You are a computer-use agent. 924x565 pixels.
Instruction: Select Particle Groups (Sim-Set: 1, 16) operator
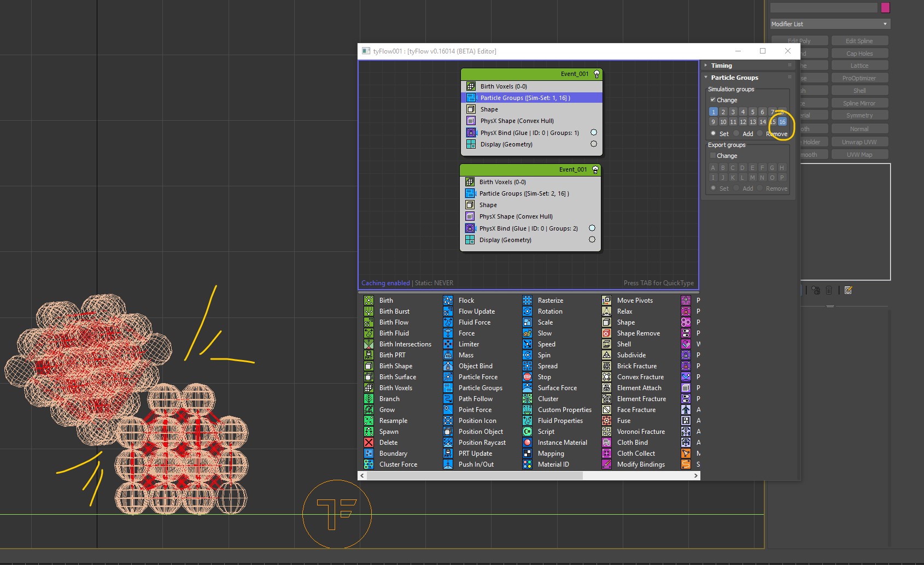pyautogui.click(x=531, y=98)
